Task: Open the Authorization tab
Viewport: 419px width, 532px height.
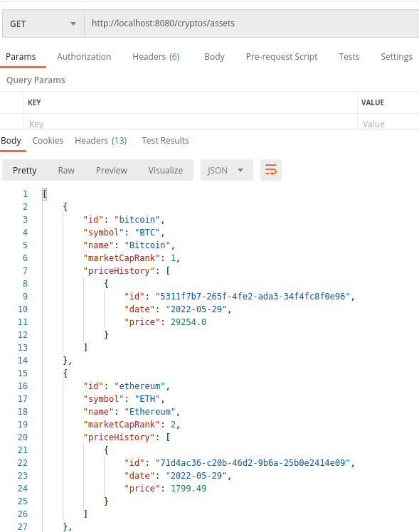Action: [x=84, y=57]
